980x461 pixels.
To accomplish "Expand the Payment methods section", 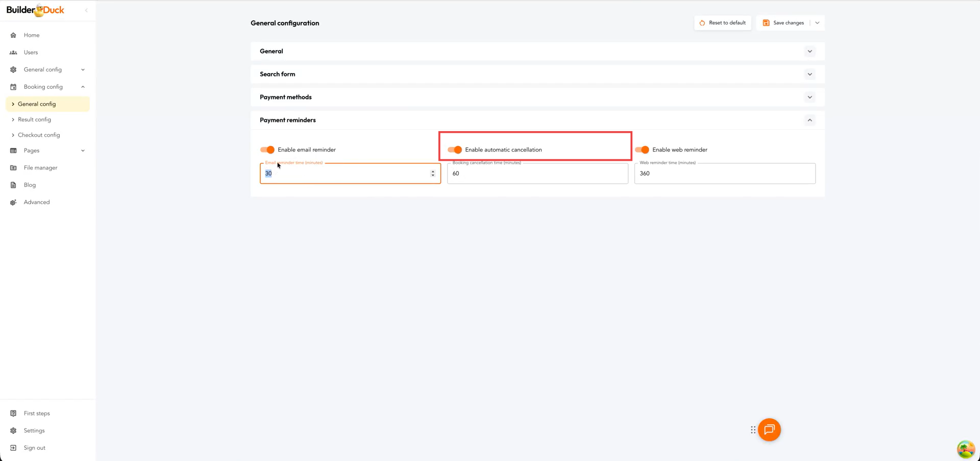I will [x=810, y=98].
